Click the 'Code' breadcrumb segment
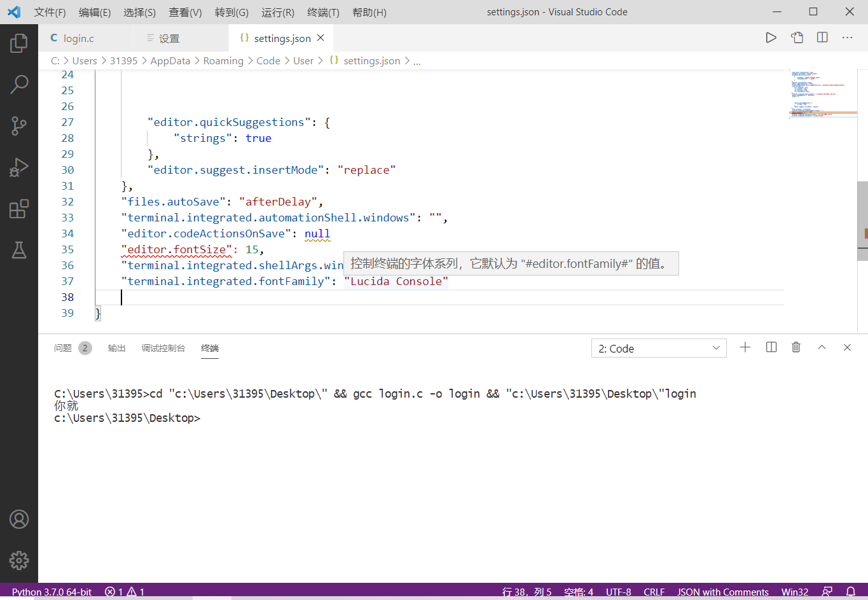 (x=268, y=61)
